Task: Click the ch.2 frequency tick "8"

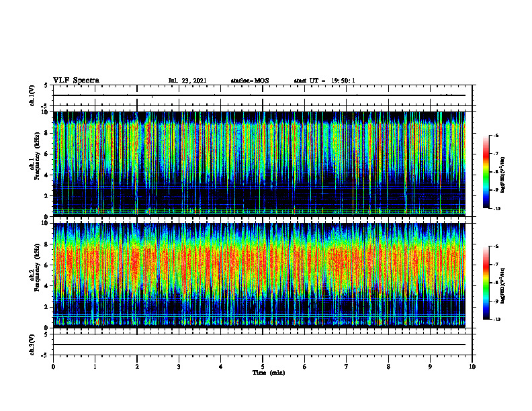Action: [x=47, y=244]
